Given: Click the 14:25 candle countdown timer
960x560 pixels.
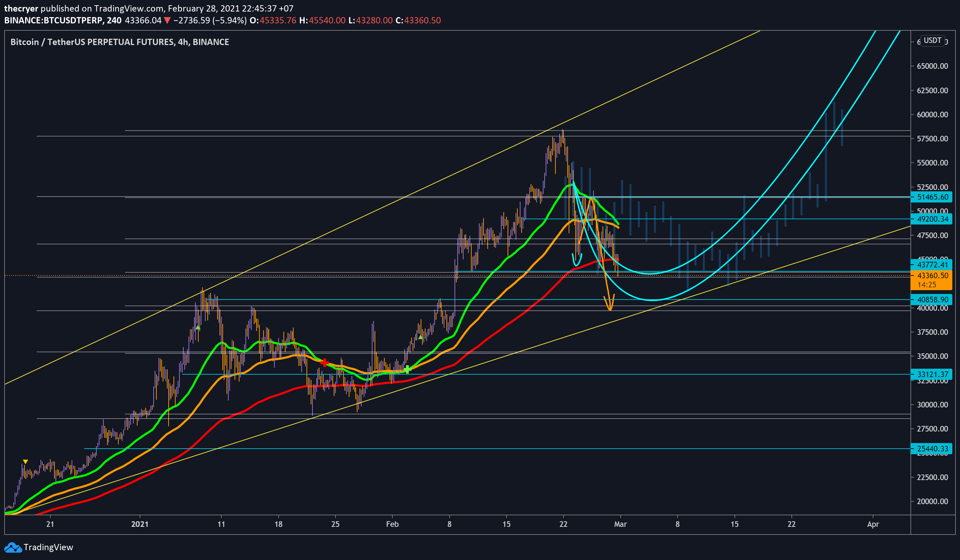Looking at the screenshot, I should point(926,285).
